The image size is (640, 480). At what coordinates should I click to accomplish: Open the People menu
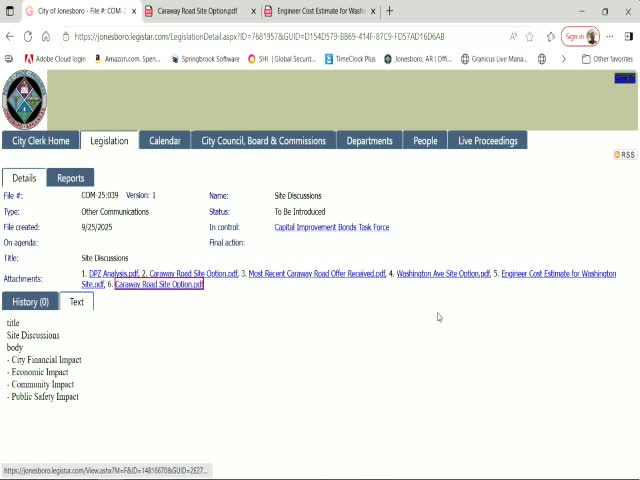point(425,141)
